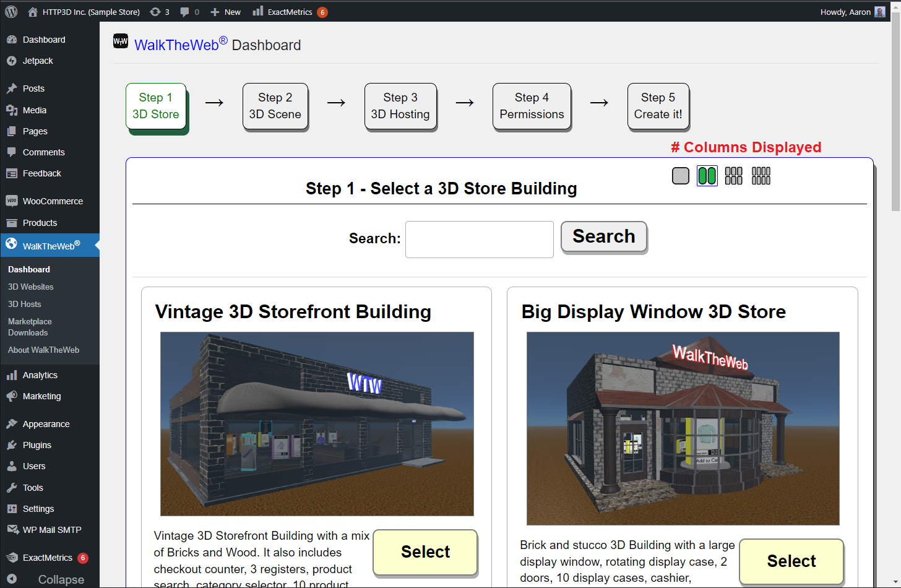
Task: Open the comments bubble icon in admin bar
Action: (x=184, y=12)
